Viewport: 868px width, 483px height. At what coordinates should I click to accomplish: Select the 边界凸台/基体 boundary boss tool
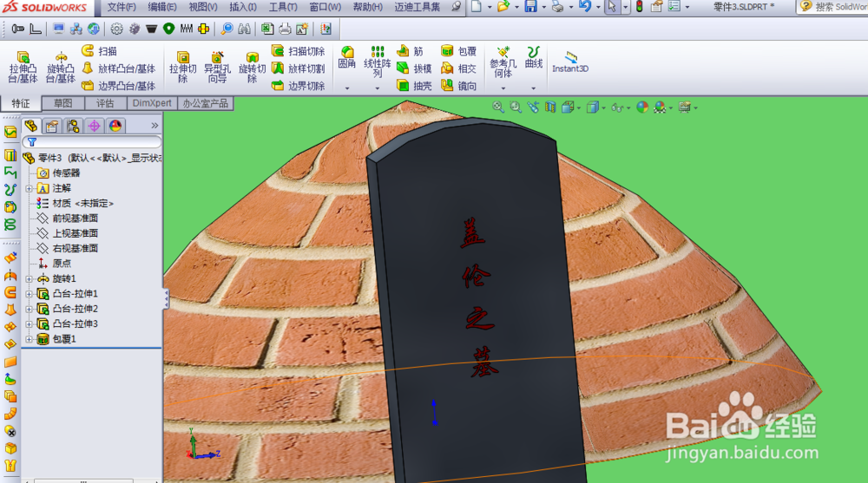point(118,85)
